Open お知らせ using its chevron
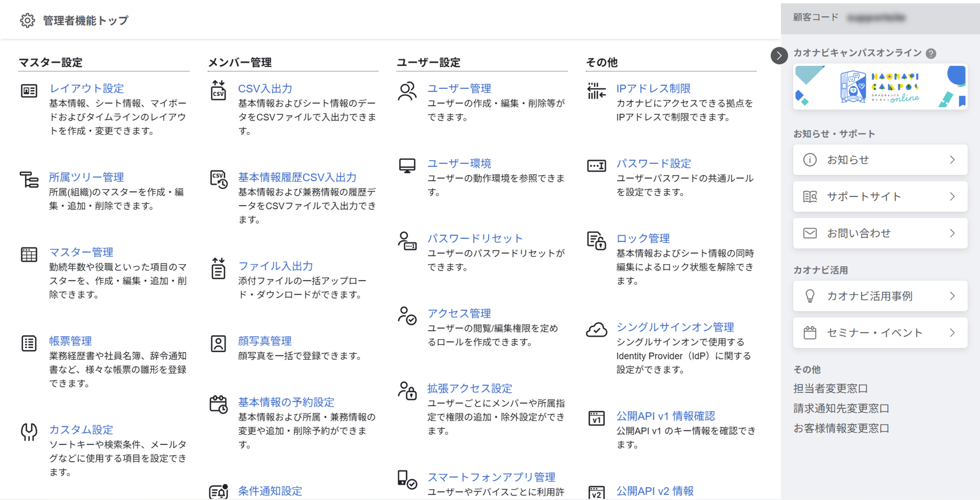The height and width of the screenshot is (500, 980). click(953, 160)
